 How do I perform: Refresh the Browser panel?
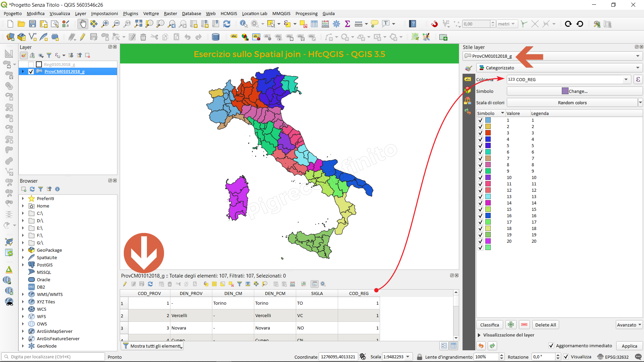point(32,189)
